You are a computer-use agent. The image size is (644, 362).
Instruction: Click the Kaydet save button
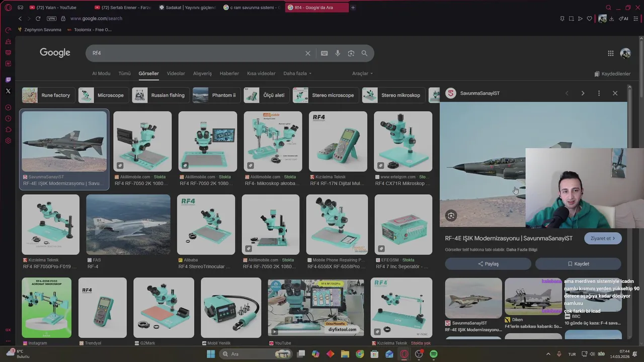[578, 264]
